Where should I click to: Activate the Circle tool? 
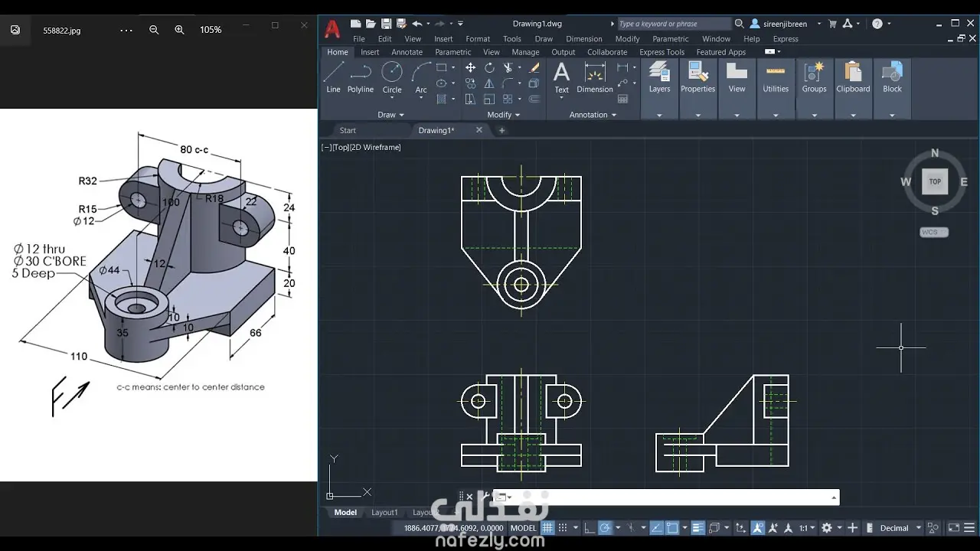coord(392,77)
